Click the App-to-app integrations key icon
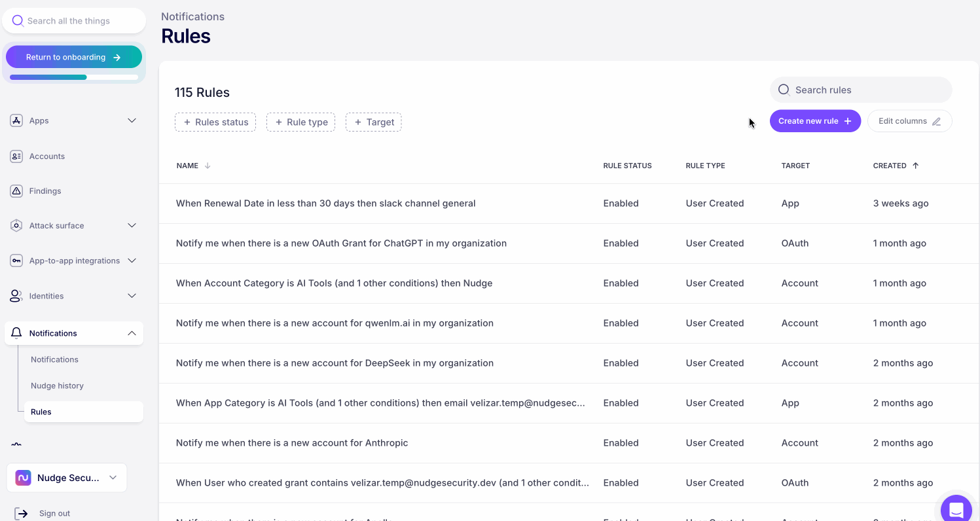 (x=16, y=260)
